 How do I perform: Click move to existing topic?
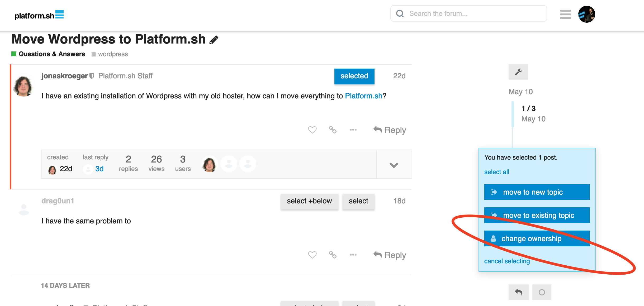[537, 215]
